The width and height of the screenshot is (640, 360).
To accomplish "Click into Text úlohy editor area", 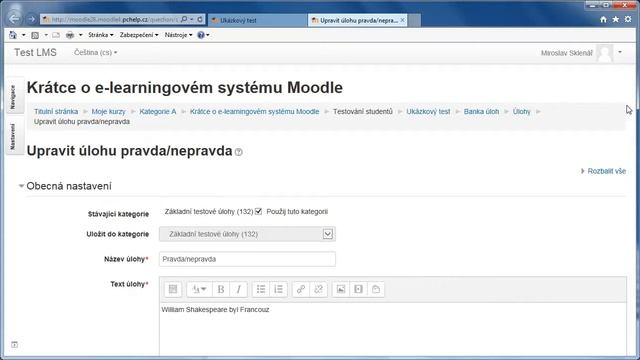I will pos(393,329).
